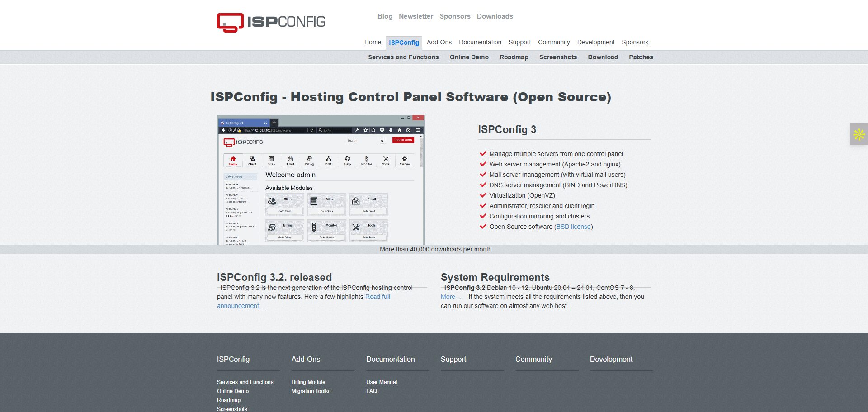Click the ISPConfig site logo
The height and width of the screenshot is (412, 868).
tap(271, 21)
